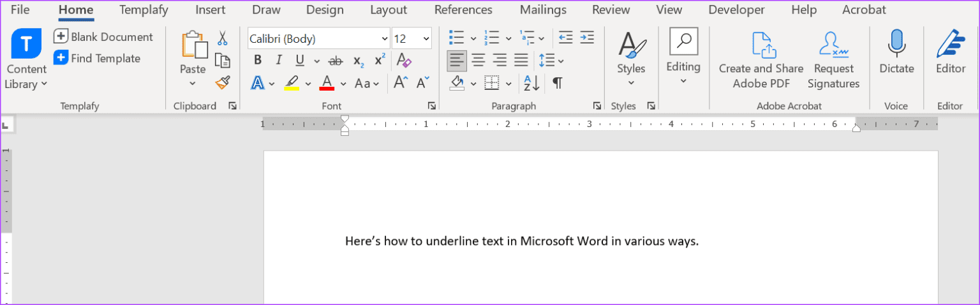
Task: Toggle Center paragraph alignment
Action: 479,61
